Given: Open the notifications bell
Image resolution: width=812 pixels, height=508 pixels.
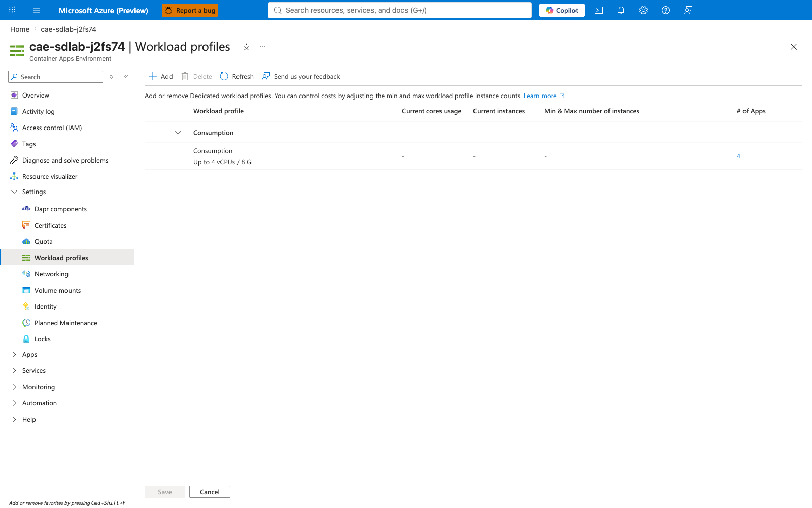Looking at the screenshot, I should tap(621, 10).
